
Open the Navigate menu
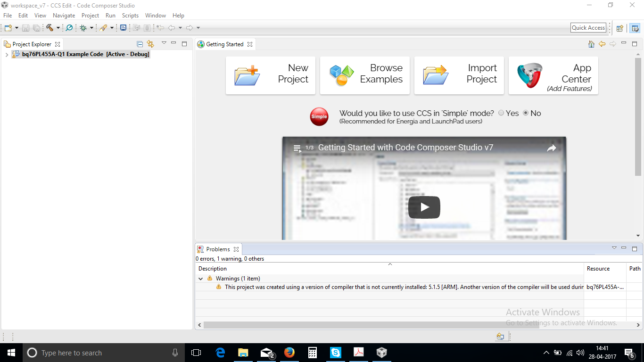(x=64, y=16)
